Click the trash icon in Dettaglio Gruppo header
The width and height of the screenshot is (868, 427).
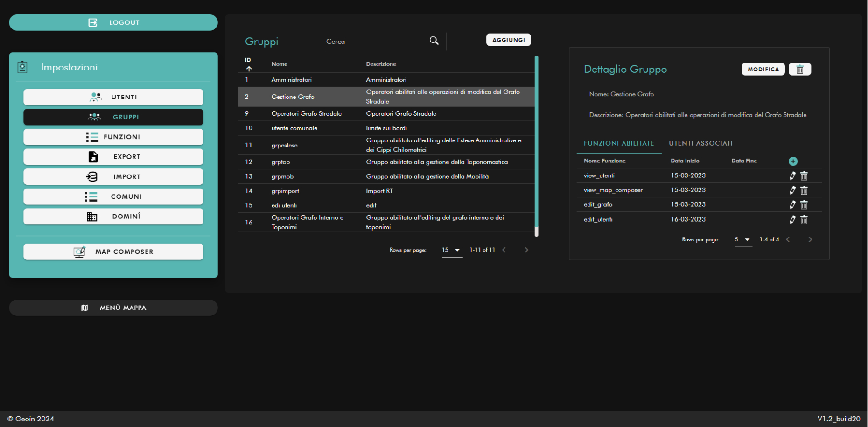[x=800, y=69]
